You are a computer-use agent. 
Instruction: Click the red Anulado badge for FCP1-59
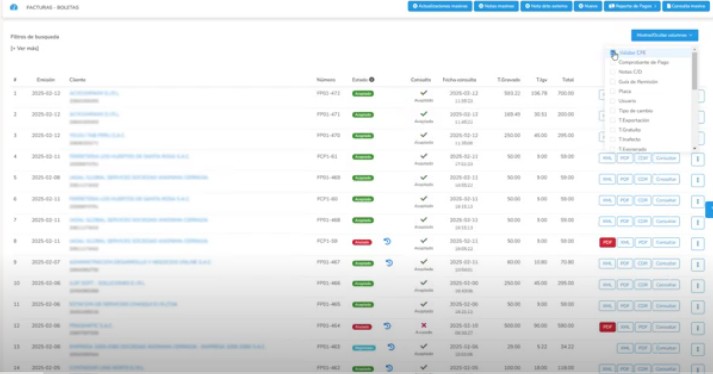(x=362, y=242)
